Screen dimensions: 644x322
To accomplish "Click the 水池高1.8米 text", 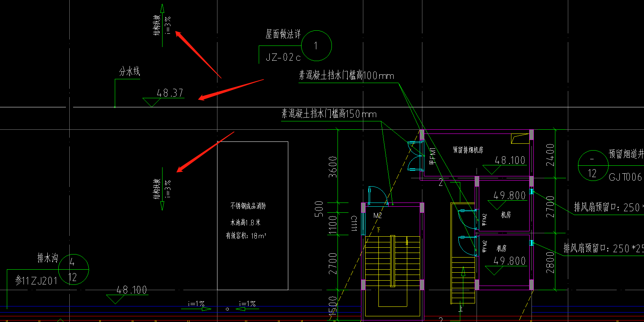I will pos(245,223).
